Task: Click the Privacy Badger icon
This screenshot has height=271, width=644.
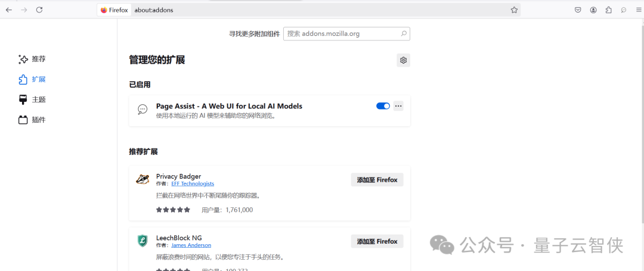Action: [142, 179]
